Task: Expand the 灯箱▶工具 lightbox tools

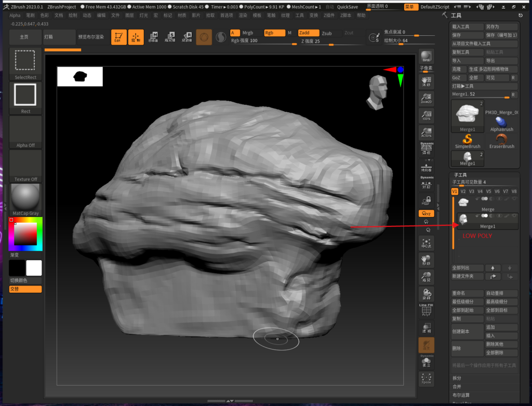Action: point(462,86)
